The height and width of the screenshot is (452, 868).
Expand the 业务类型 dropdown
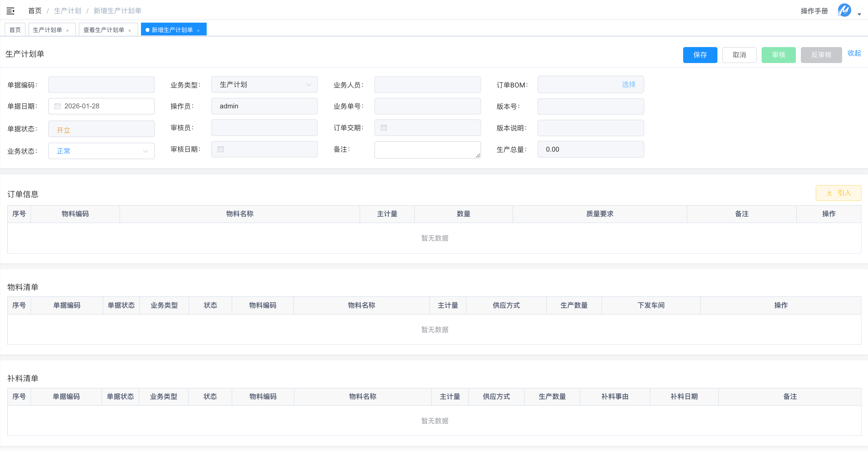pos(264,85)
